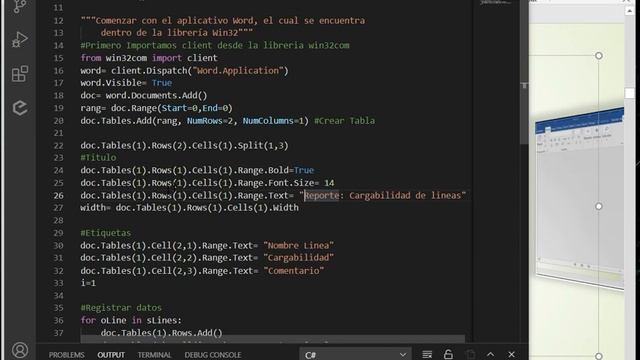The width and height of the screenshot is (640, 360).
Task: Click the "Comenzar con el aplicativo Word" docstring line
Action: click(x=223, y=20)
